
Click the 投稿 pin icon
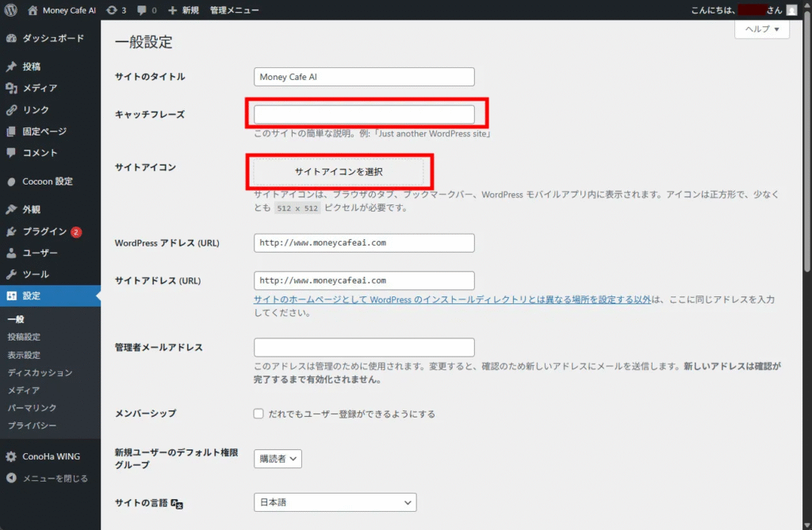click(11, 67)
